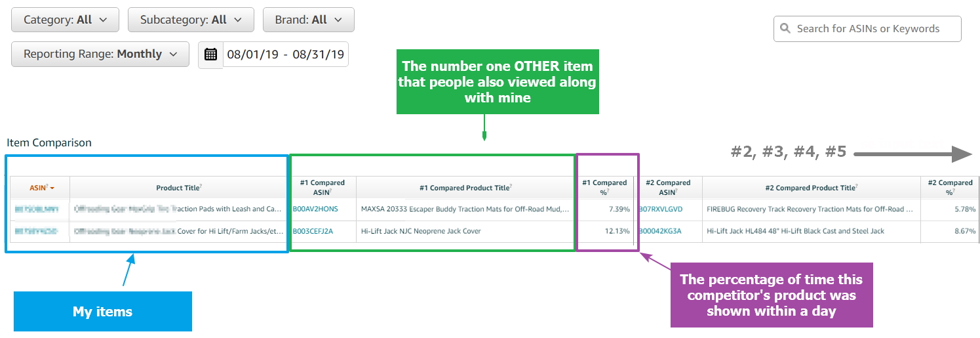Open compared ASIN B003CEFJ2A
The image size is (980, 338).
[x=313, y=231]
